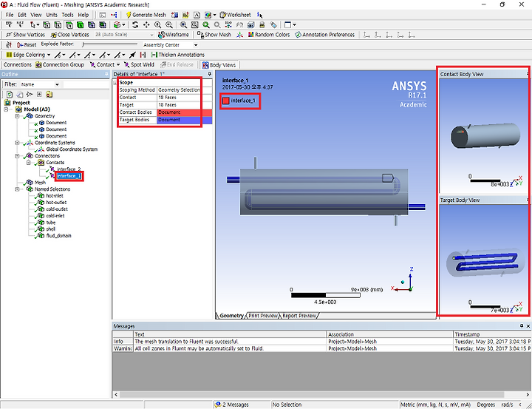Image resolution: width=532 pixels, height=409 pixels.
Task: Collapse the Geometry tree node
Action: [x=17, y=116]
